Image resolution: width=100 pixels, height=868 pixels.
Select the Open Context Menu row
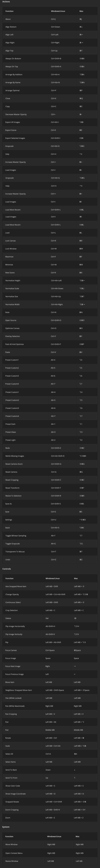[50, 853]
